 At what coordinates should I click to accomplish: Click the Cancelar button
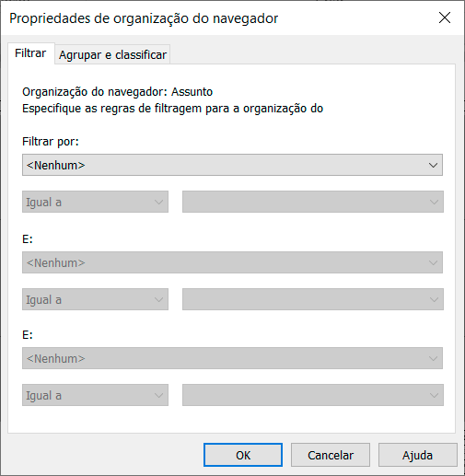click(331, 455)
